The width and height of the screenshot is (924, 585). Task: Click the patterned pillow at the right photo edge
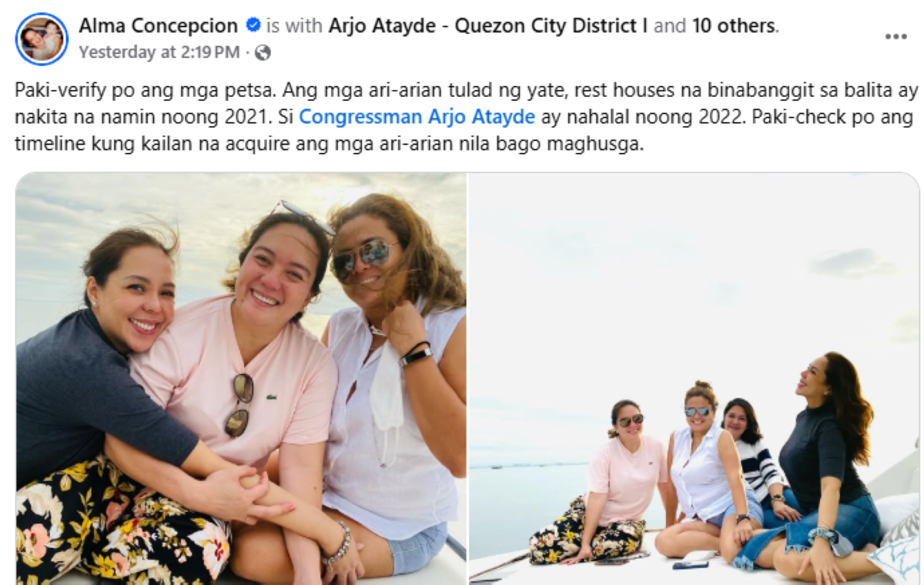896,550
